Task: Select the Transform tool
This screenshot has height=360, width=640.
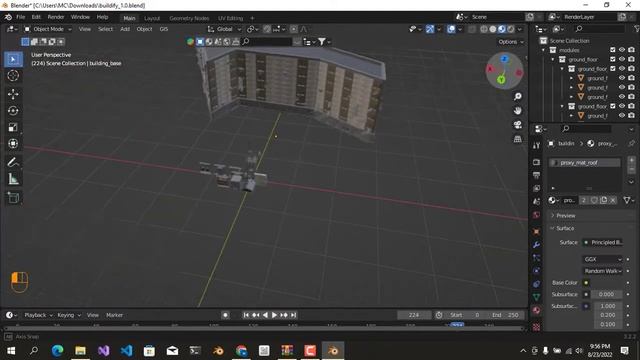Action: [13, 144]
